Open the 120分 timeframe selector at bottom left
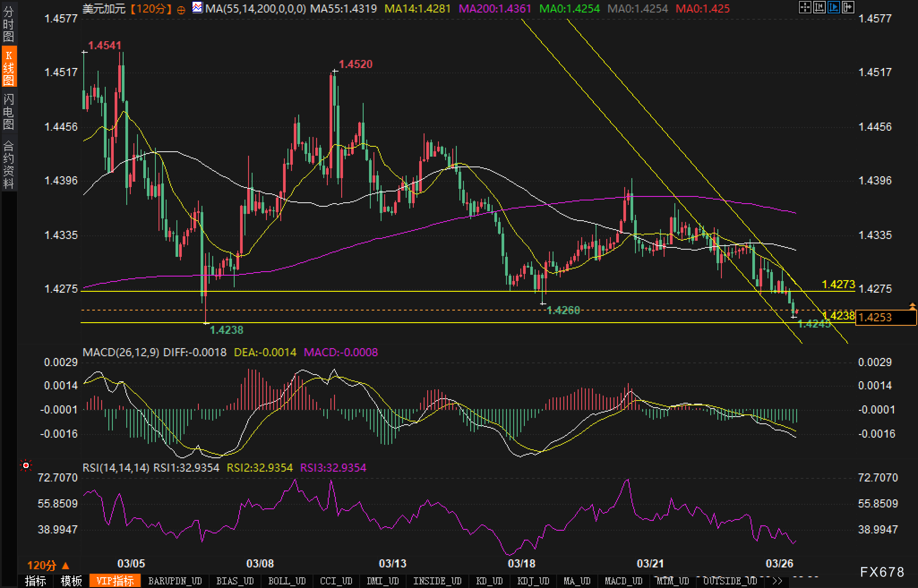Viewport: 918px width, 588px height. point(48,566)
